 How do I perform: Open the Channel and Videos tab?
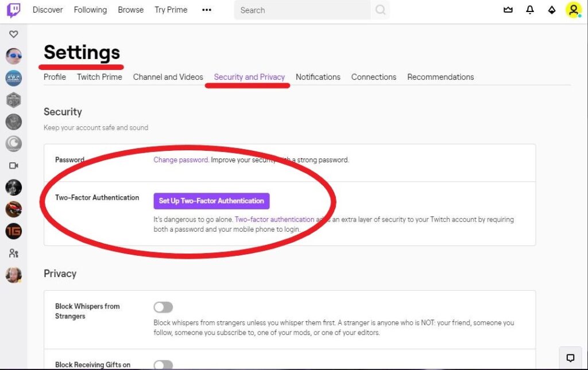tap(168, 77)
